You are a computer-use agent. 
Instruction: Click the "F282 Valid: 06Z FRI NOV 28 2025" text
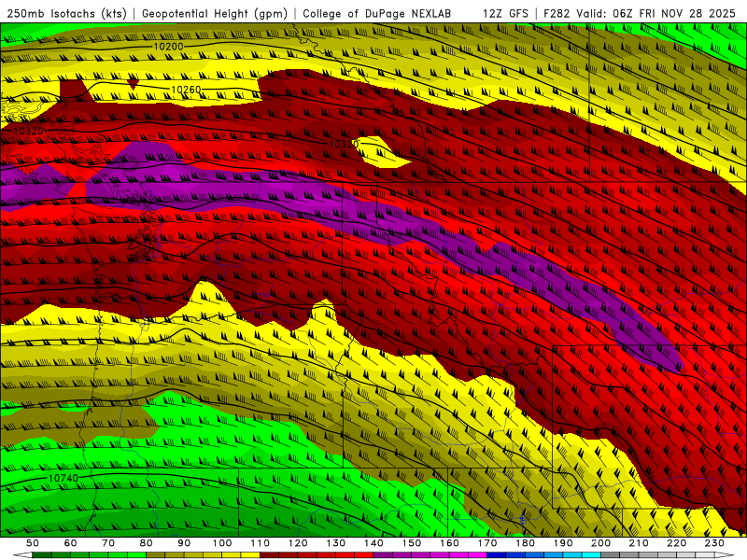click(640, 14)
